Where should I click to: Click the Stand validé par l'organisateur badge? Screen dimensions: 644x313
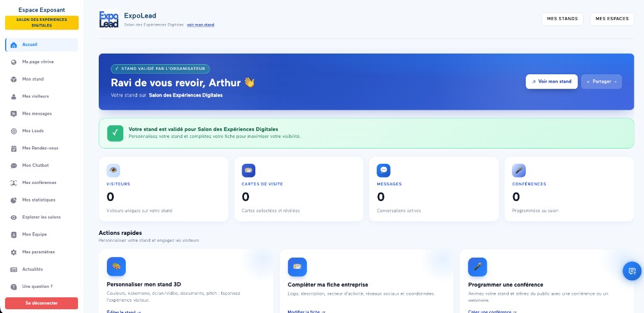(160, 69)
